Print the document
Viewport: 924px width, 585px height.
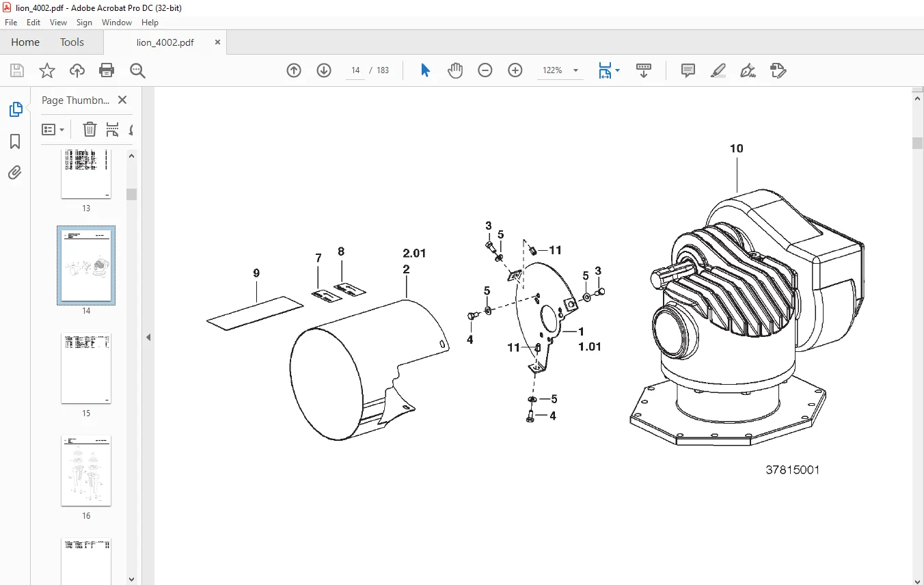(x=107, y=70)
